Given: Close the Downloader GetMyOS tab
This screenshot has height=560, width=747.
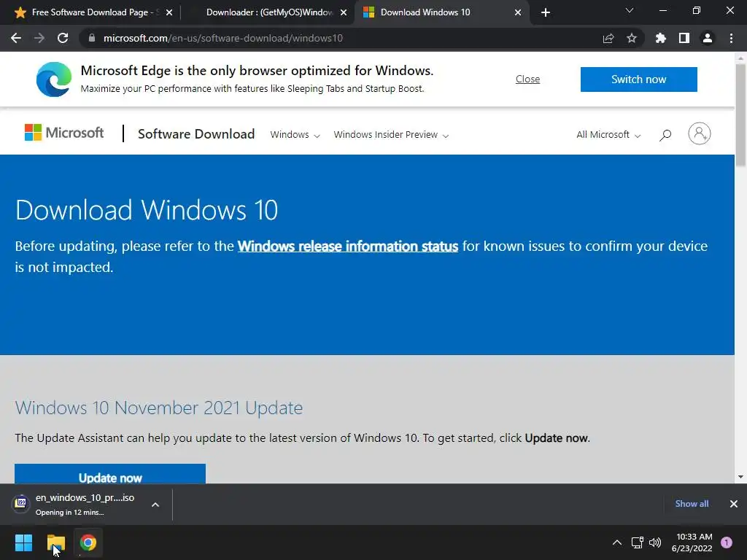Looking at the screenshot, I should tap(344, 12).
